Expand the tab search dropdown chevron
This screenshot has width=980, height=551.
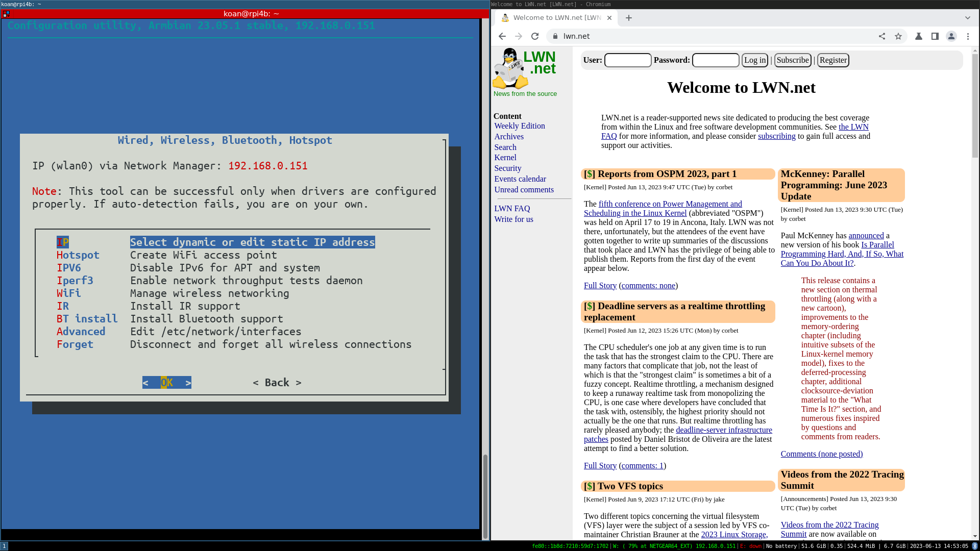click(968, 18)
